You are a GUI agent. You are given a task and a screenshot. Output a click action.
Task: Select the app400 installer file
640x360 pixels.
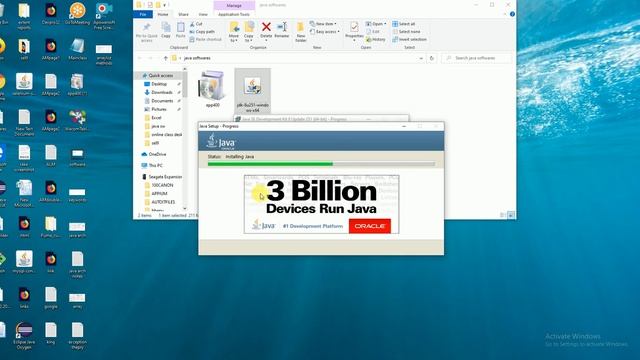[212, 89]
